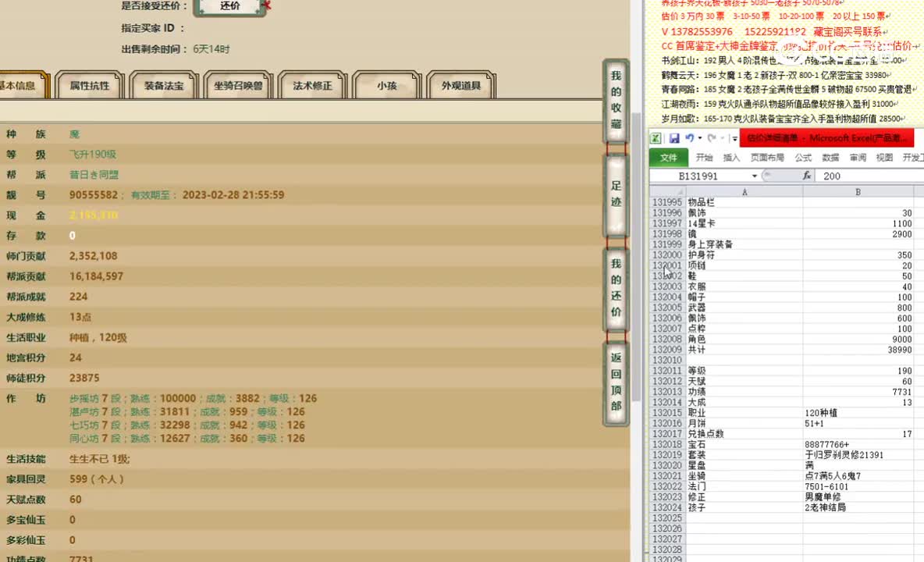924x562 pixels.
Task: Select cell containing 7501-6101
Action: [858, 486]
